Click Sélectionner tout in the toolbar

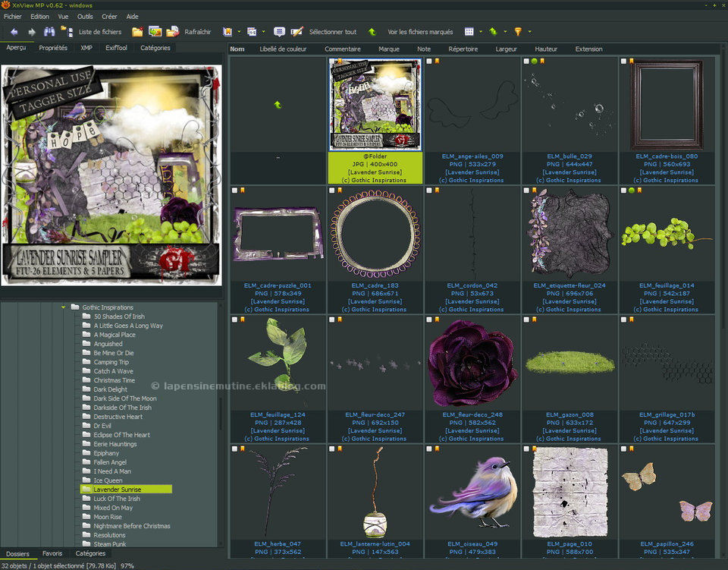click(x=333, y=32)
